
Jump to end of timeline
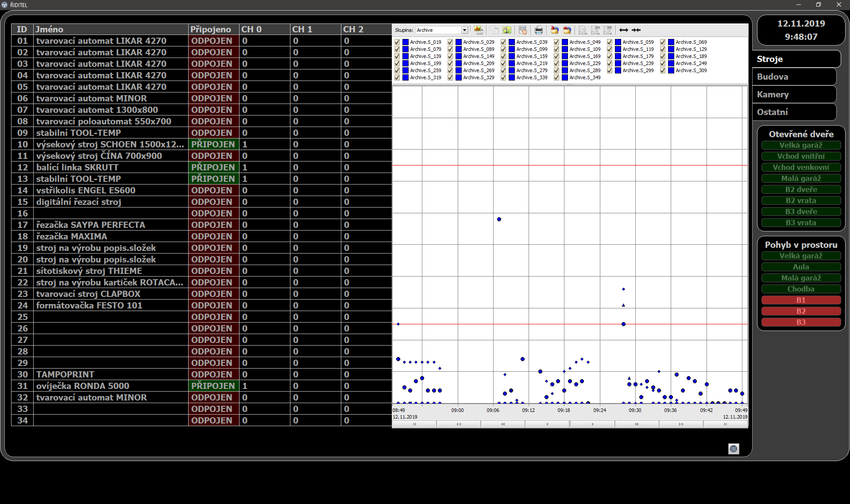click(x=725, y=424)
